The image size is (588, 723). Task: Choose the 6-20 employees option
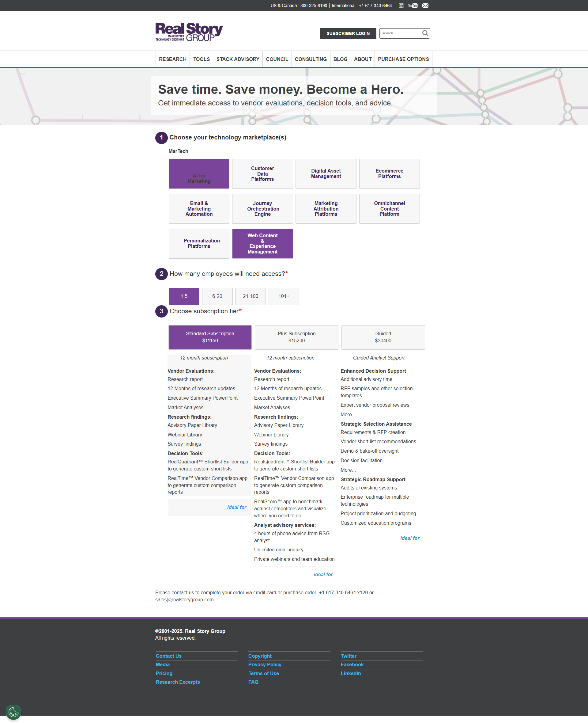pyautogui.click(x=217, y=296)
